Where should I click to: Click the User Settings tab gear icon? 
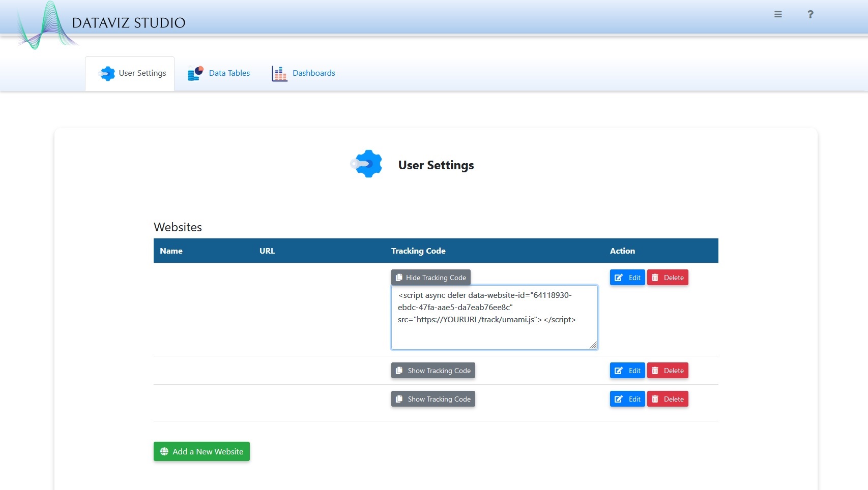(x=107, y=73)
